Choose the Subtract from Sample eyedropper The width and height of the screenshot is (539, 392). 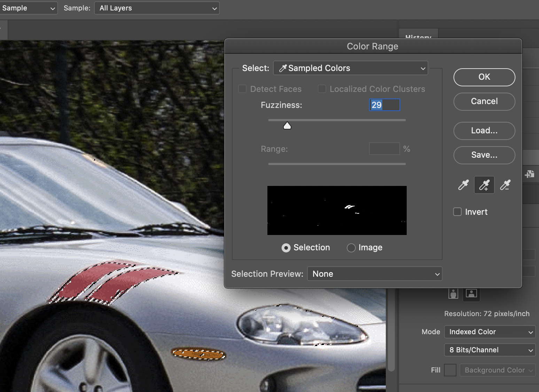[x=505, y=185]
